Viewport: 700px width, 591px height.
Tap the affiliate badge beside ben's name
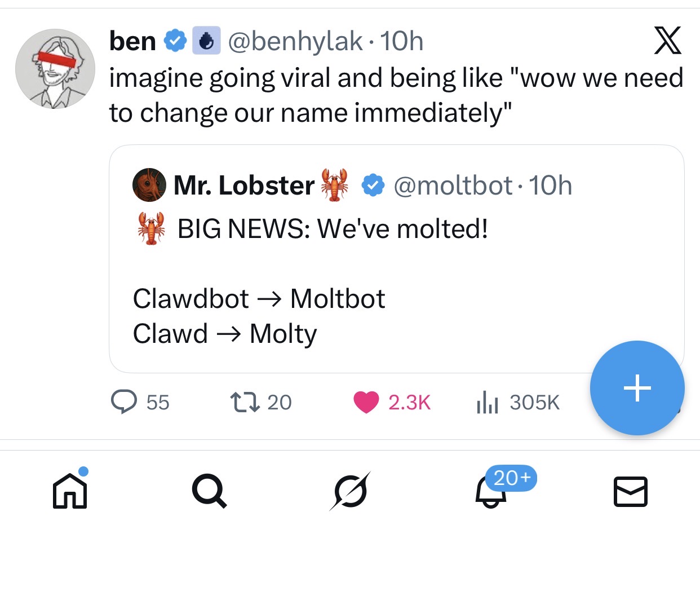pyautogui.click(x=206, y=41)
